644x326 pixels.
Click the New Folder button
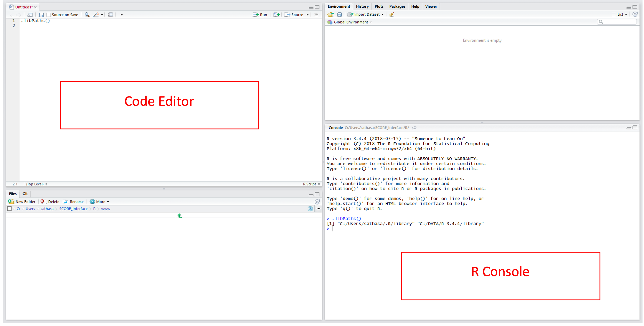(22, 202)
